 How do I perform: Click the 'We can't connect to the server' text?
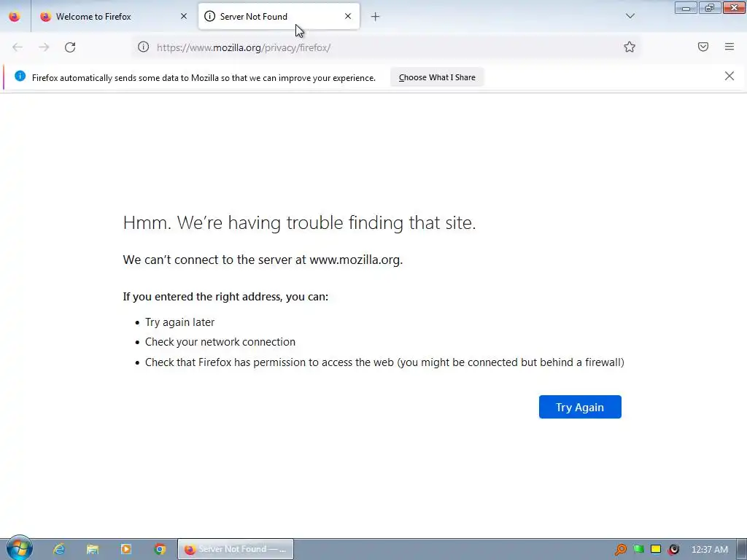263,260
